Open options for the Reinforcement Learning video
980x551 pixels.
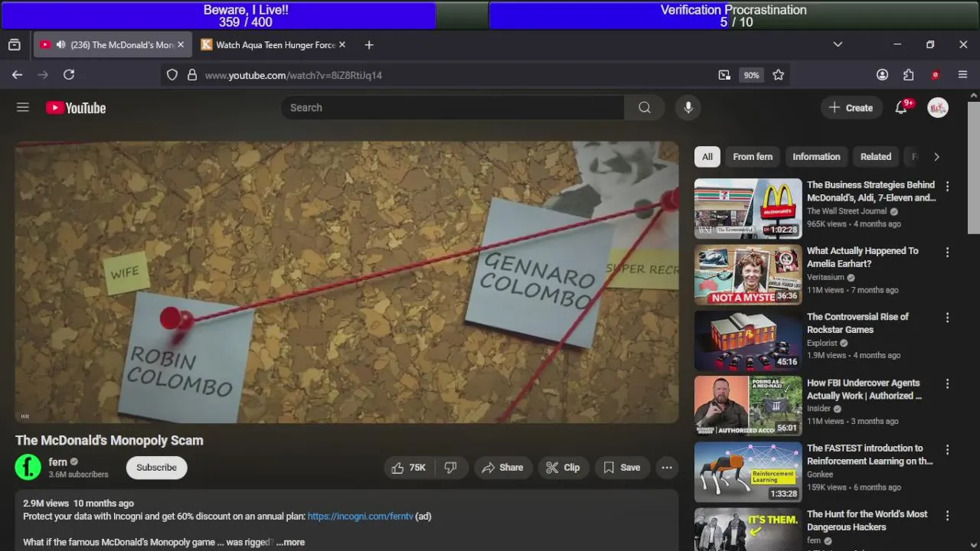947,449
